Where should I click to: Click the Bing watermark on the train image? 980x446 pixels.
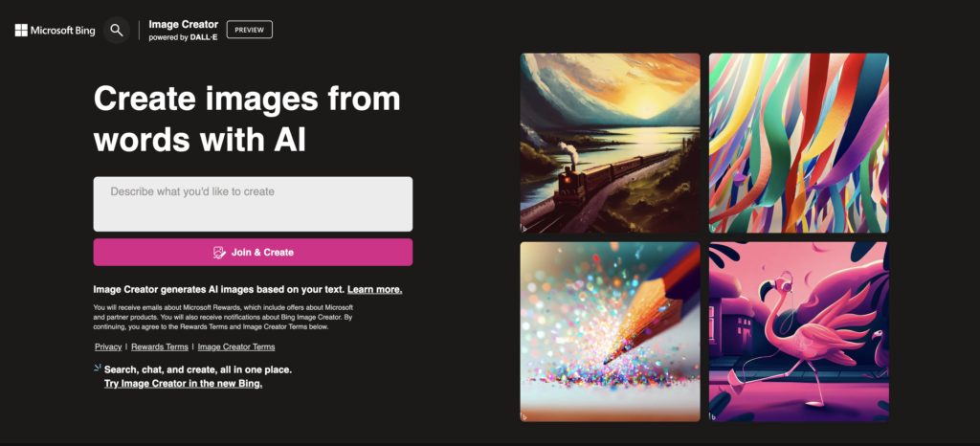(524, 228)
